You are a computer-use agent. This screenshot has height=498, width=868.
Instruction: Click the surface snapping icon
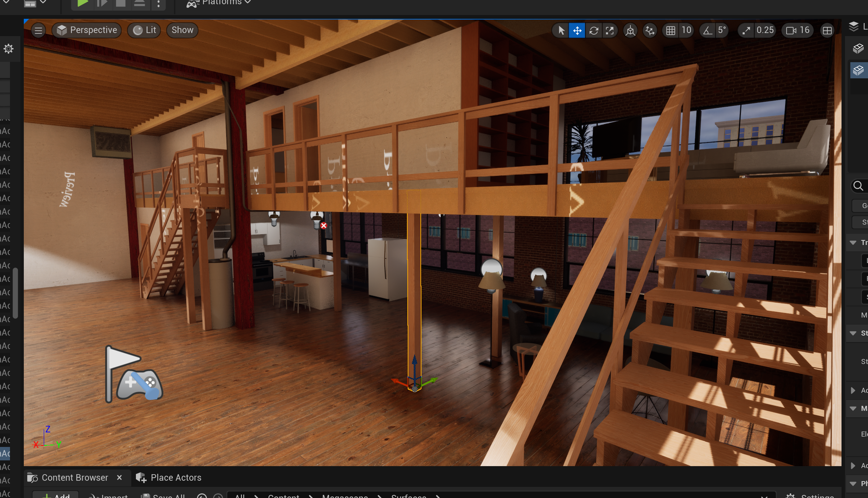coord(650,30)
